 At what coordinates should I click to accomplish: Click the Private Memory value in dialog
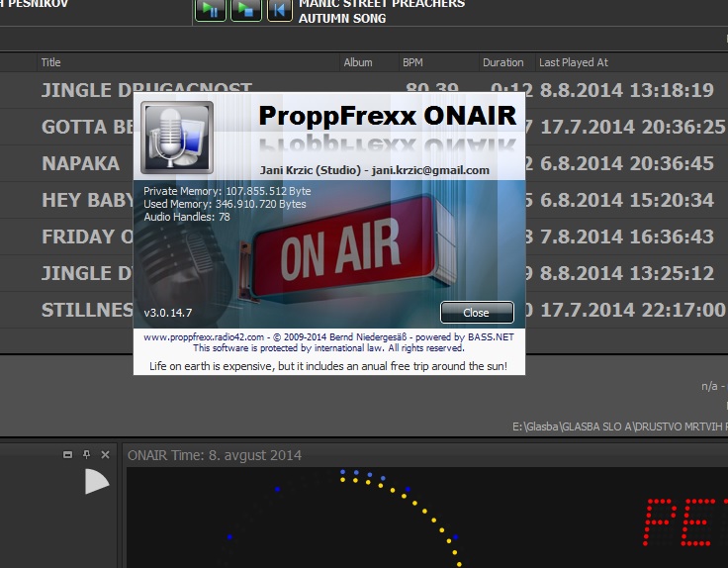pos(268,191)
